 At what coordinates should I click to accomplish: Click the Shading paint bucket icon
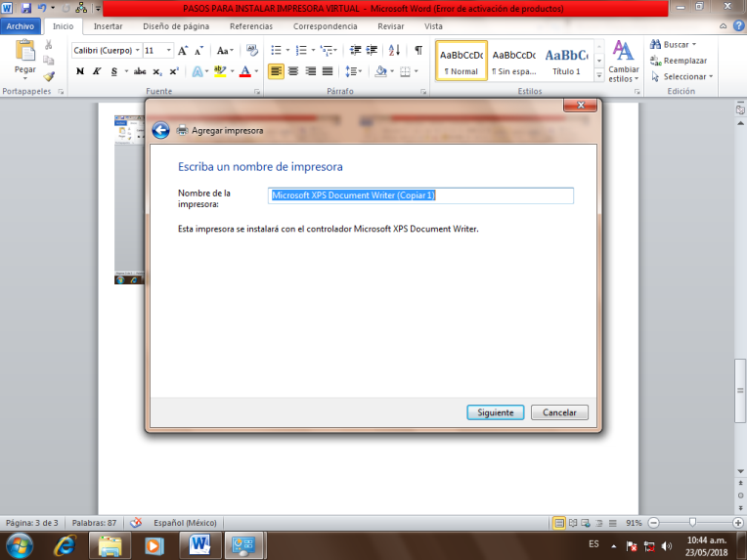pos(380,71)
